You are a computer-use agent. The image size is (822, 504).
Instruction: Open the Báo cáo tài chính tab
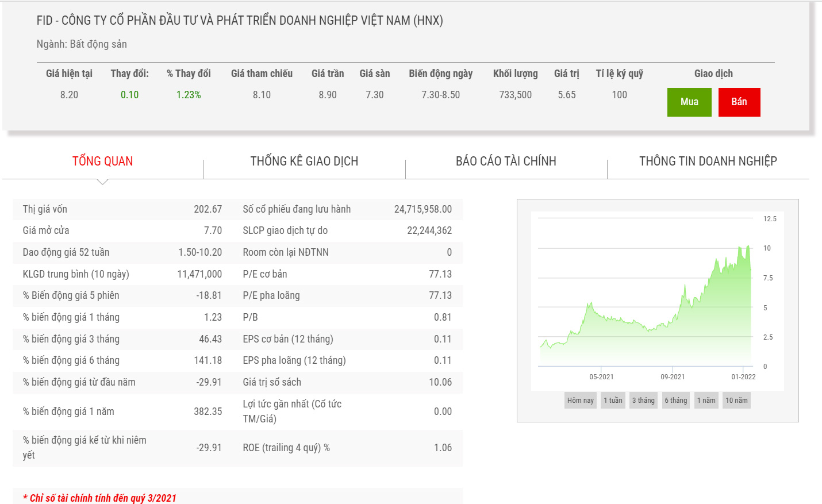(x=506, y=161)
